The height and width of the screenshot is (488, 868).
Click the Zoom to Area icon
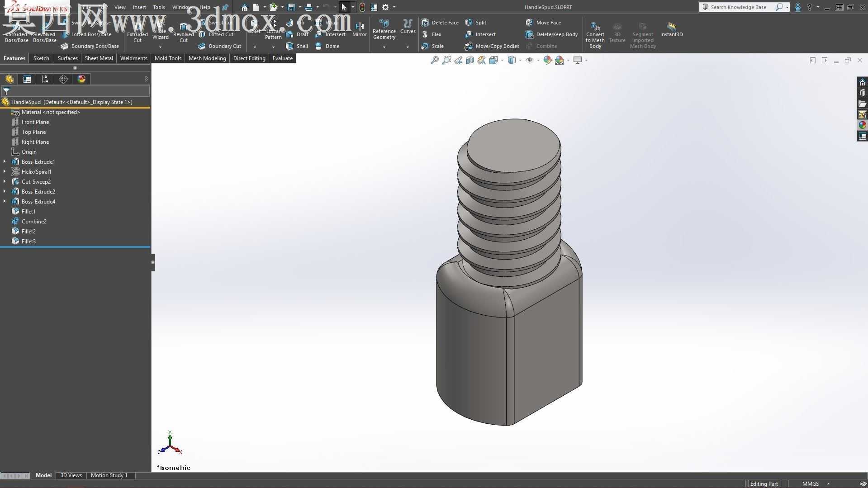[446, 60]
